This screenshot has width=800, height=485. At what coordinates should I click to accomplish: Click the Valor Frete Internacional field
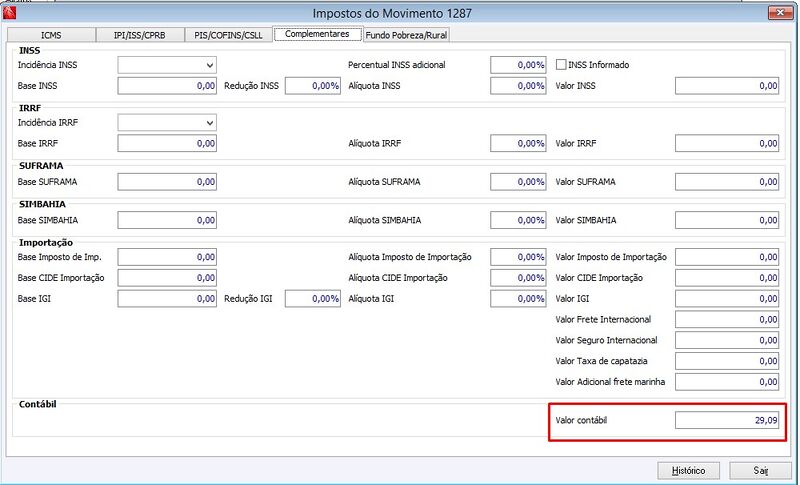727,320
